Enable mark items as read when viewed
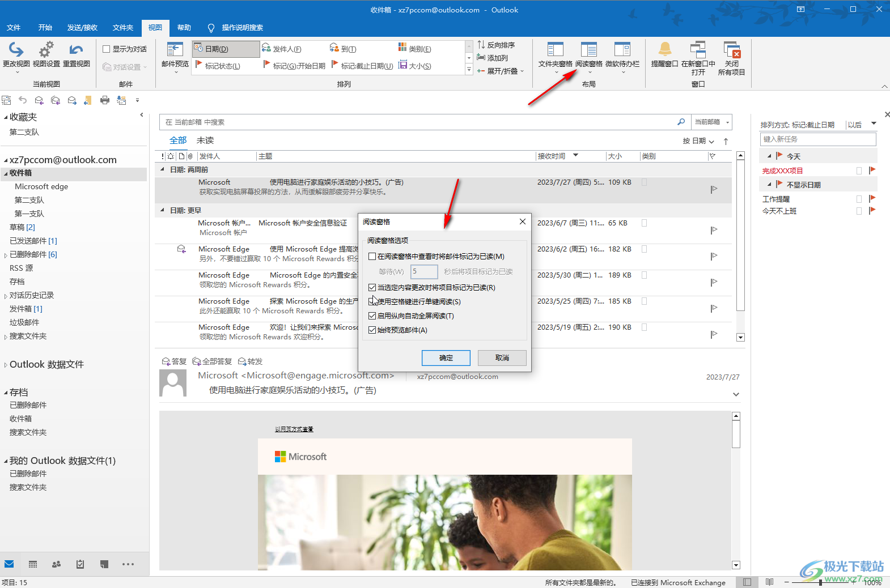 coord(372,257)
